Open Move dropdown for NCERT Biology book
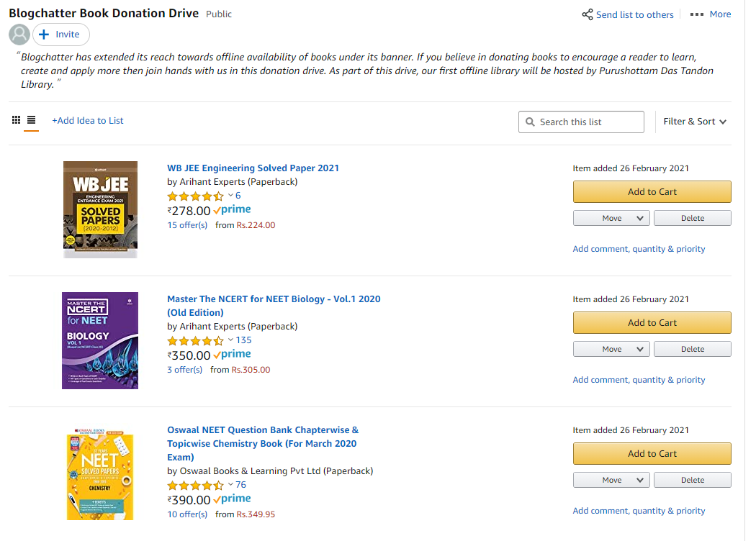The width and height of the screenshot is (756, 541). click(611, 349)
